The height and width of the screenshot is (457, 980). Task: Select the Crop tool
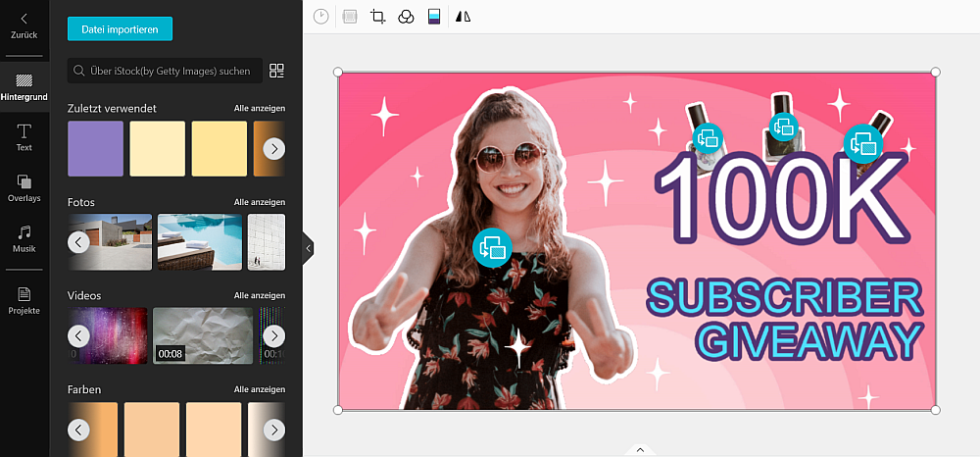coord(377,17)
